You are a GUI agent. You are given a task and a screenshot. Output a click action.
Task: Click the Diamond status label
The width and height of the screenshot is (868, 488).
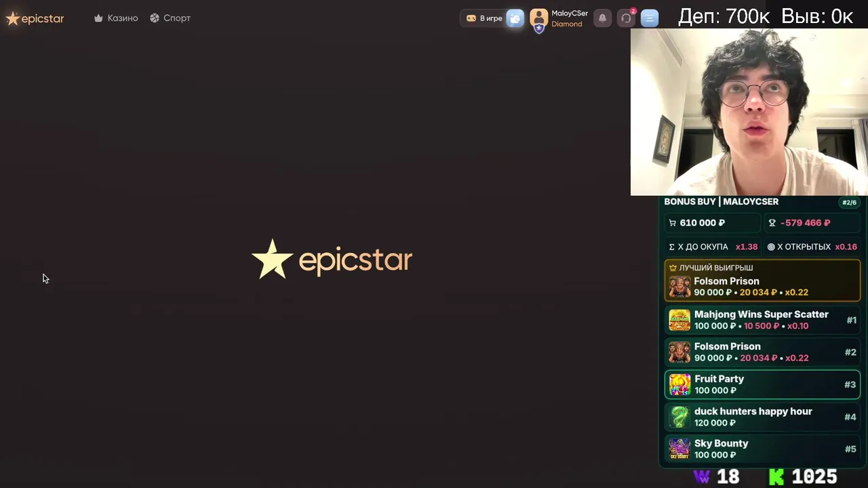click(567, 24)
